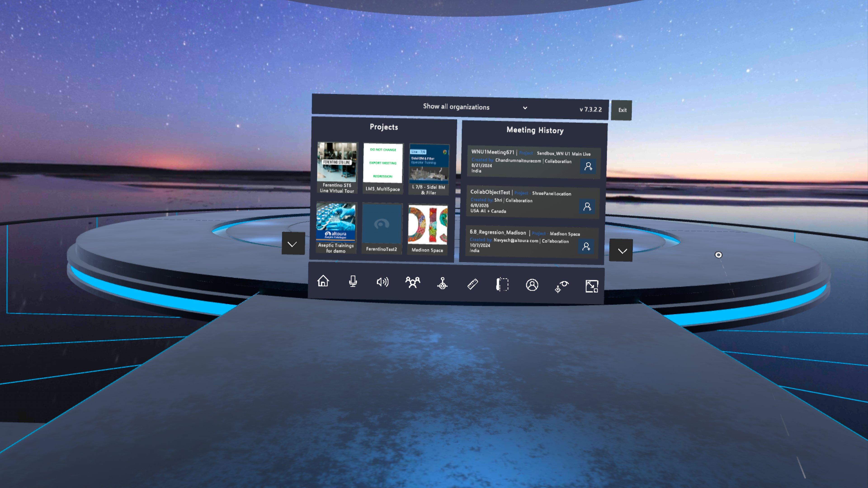Go to Home via the house icon
This screenshot has width=868, height=488.
pyautogui.click(x=323, y=281)
